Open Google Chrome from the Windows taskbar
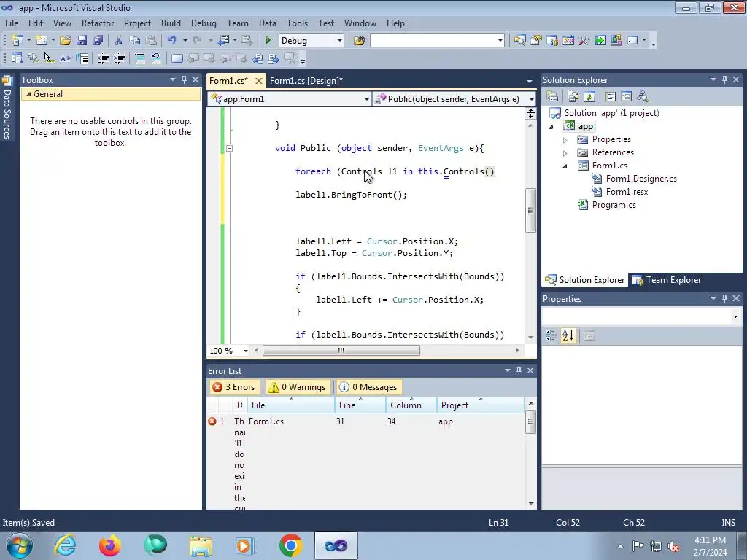This screenshot has height=560, width=747. tap(291, 545)
